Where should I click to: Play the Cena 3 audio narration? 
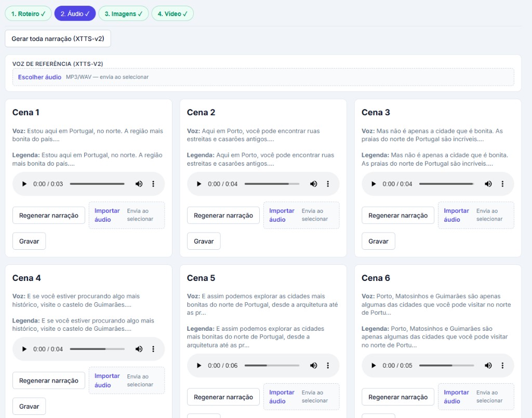[x=374, y=184]
